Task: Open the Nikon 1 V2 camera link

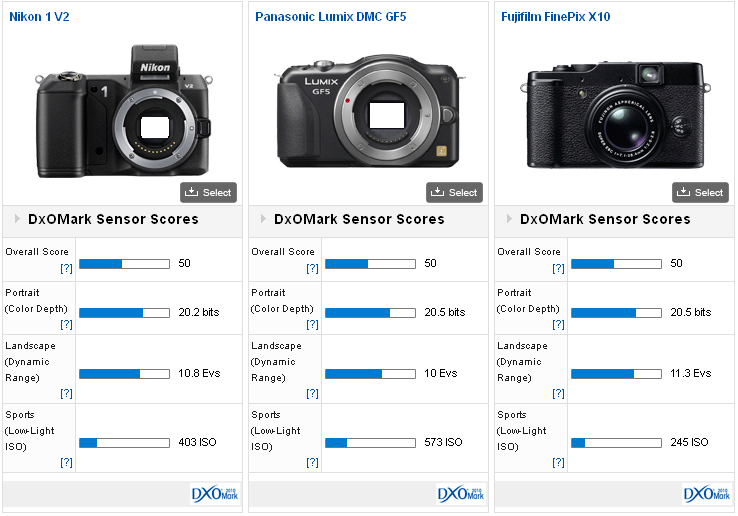Action: (39, 17)
